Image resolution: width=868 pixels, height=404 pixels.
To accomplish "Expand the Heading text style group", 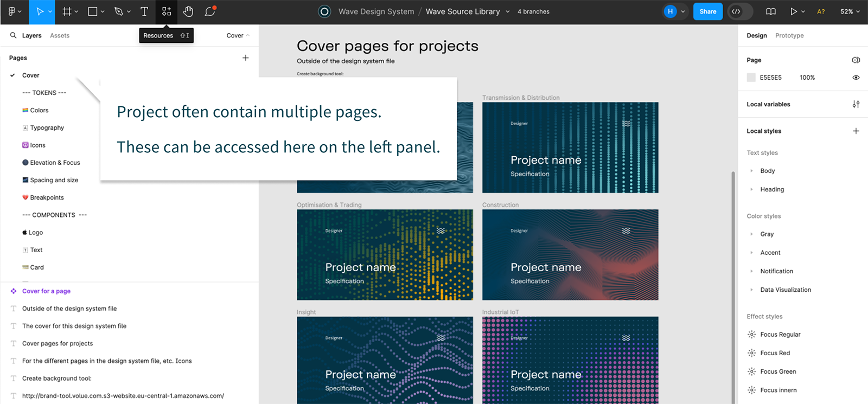I will (x=751, y=189).
